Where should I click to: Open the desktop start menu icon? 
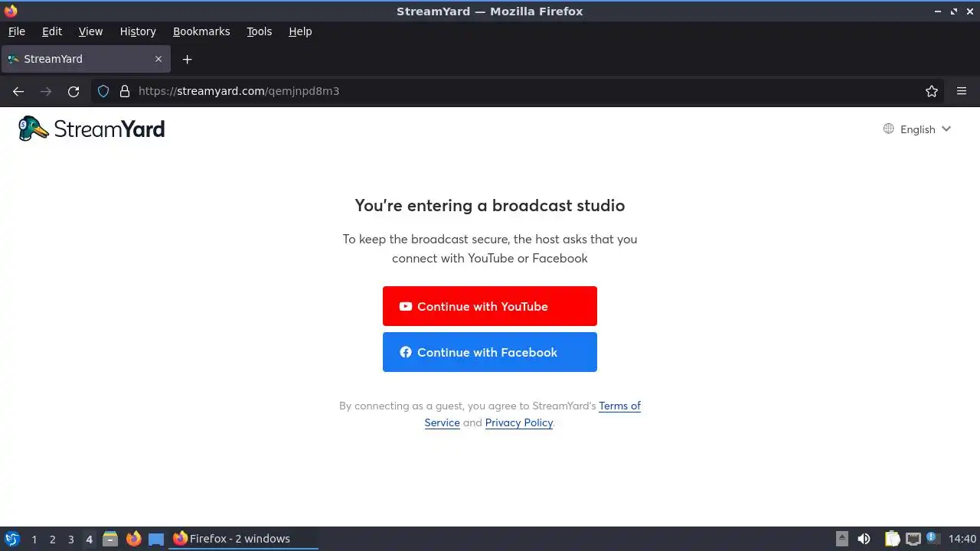point(11,539)
